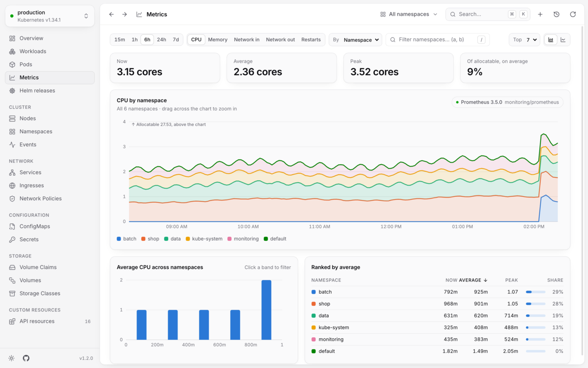This screenshot has height=368, width=588.
Task: Open Network Policies page
Action: (x=50, y=199)
